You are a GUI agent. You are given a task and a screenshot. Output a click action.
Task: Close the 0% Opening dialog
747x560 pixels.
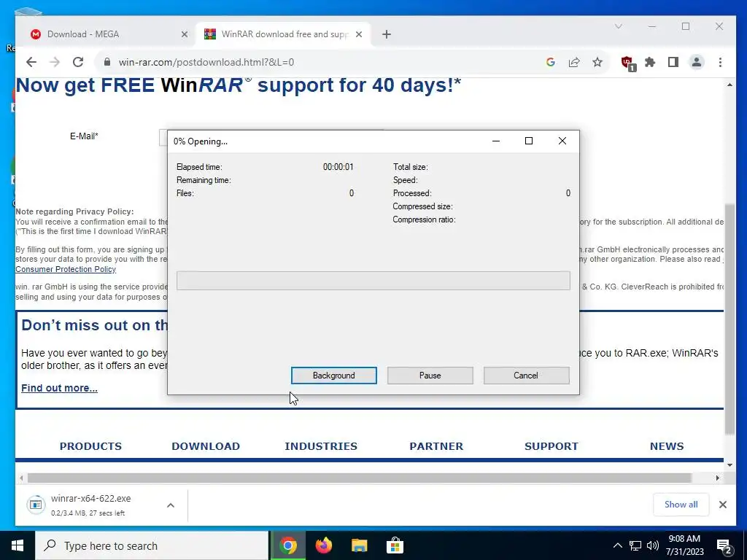[x=562, y=141]
